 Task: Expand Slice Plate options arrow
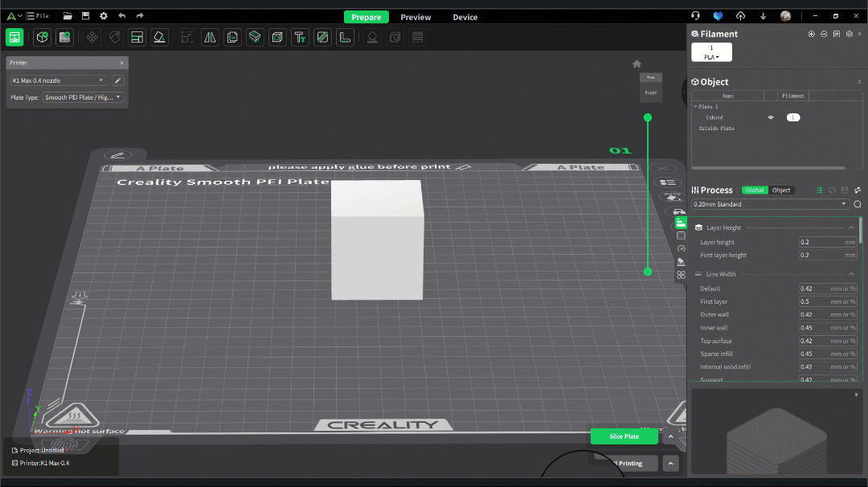670,436
